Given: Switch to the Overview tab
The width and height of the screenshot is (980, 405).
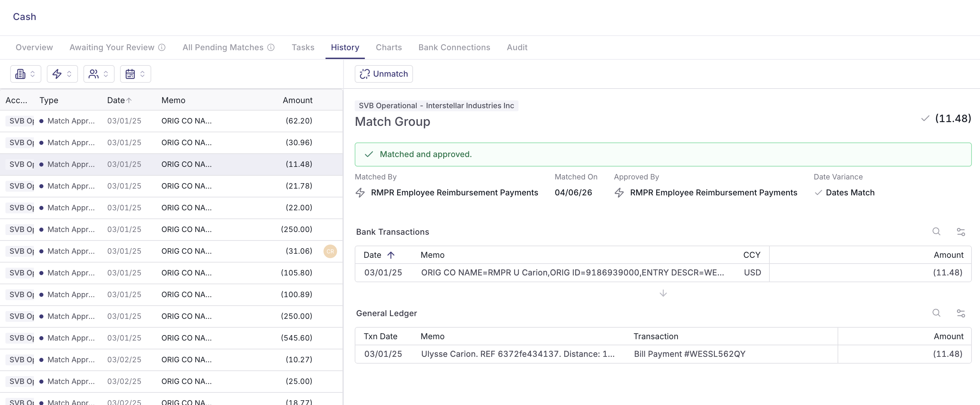Looking at the screenshot, I should [x=34, y=47].
